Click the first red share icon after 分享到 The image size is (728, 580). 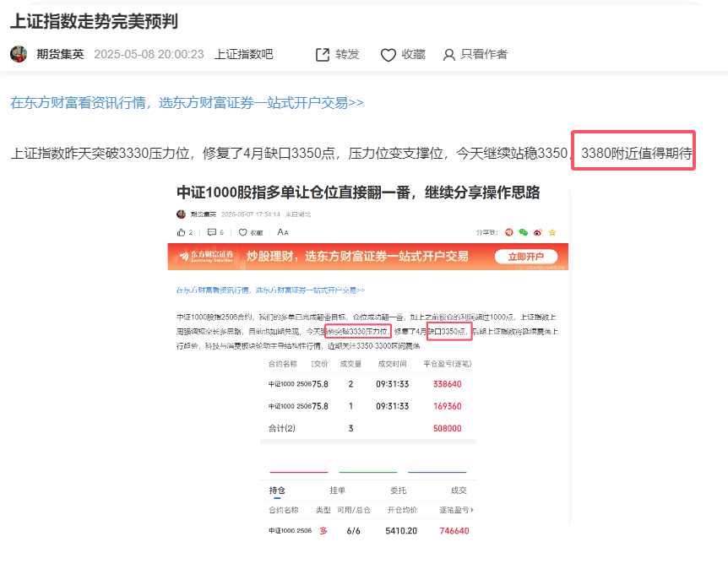click(x=509, y=232)
